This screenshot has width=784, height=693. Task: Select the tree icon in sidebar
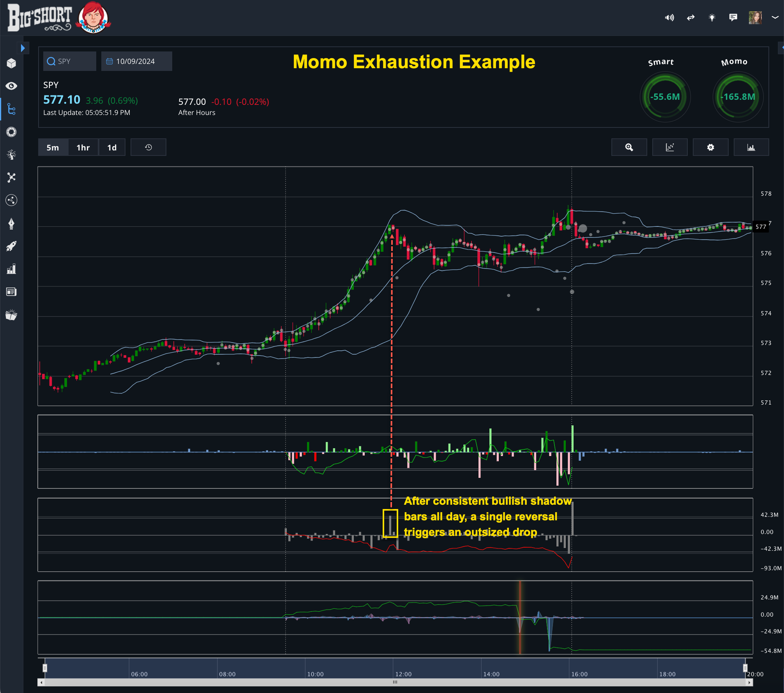pyautogui.click(x=11, y=155)
